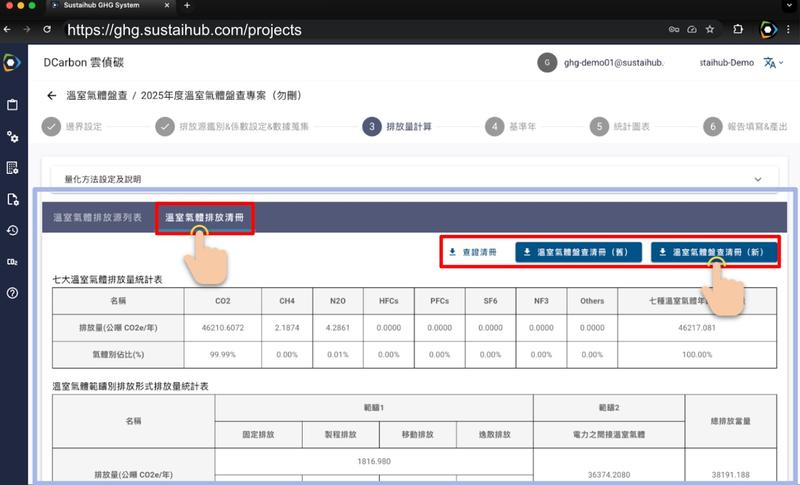Open the CO2 icon in sidebar
This screenshot has height=485, width=800.
[x=12, y=262]
